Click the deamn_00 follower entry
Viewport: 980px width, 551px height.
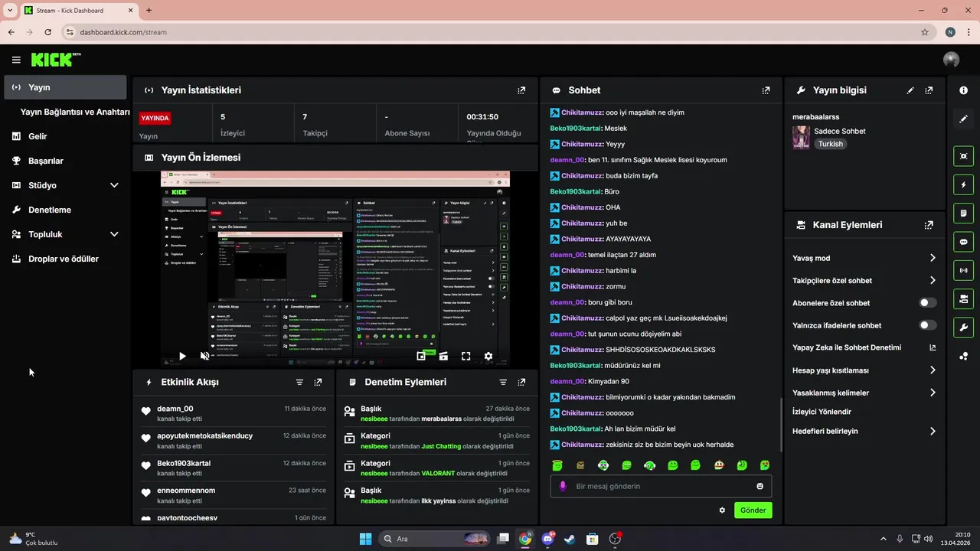click(234, 413)
